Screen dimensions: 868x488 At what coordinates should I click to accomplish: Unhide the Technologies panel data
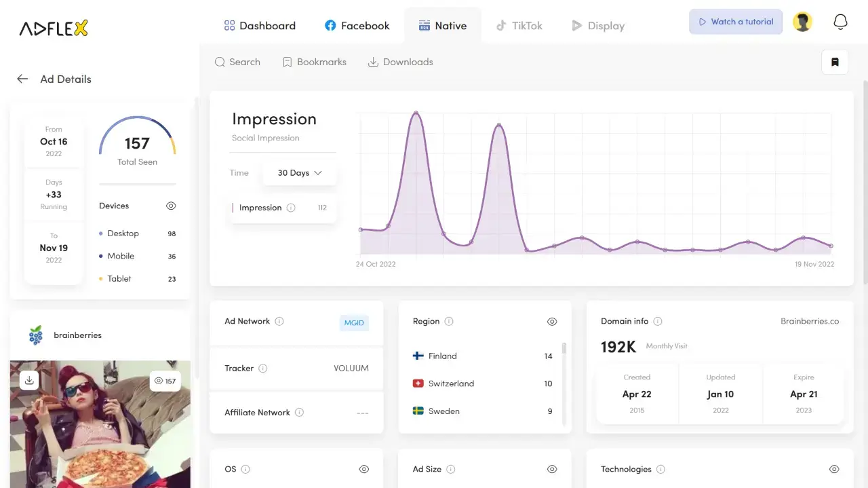pyautogui.click(x=834, y=469)
